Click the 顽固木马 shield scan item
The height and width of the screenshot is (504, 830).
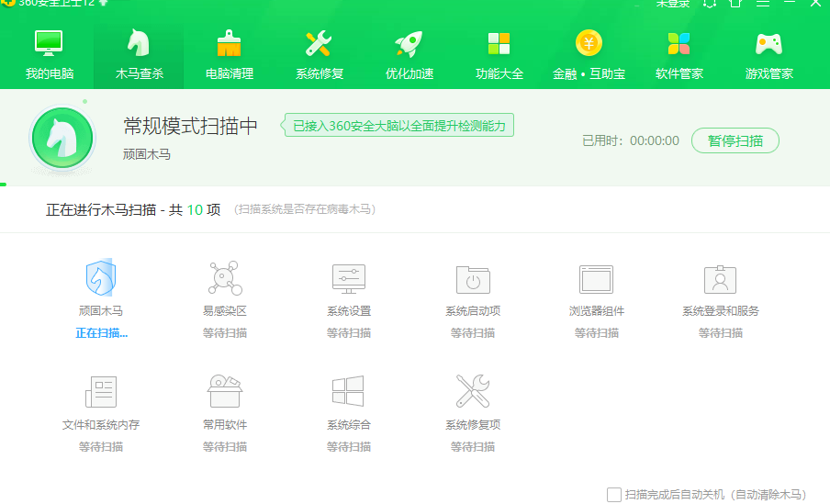[x=101, y=278]
